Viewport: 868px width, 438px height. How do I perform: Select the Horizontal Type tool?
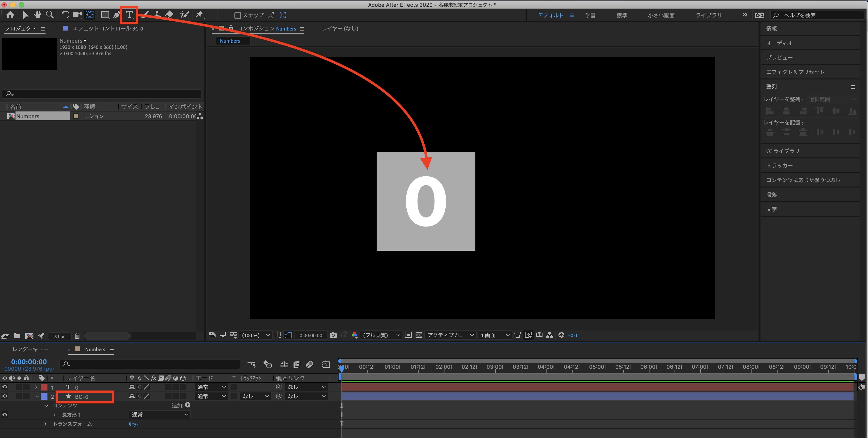129,15
